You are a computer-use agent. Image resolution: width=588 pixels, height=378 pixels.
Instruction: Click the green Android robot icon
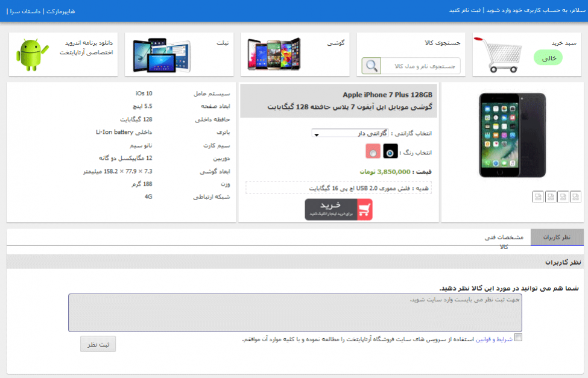pos(32,55)
